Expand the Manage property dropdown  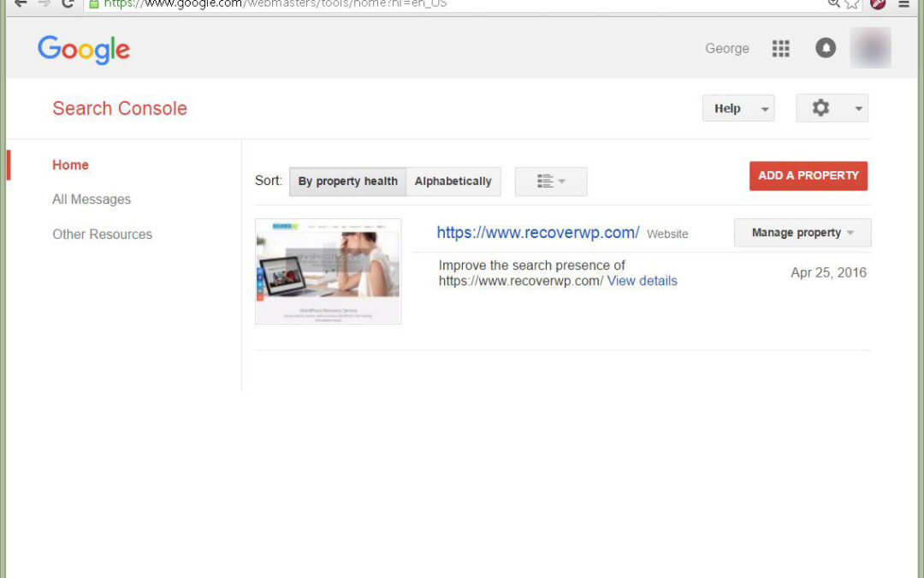(x=802, y=232)
